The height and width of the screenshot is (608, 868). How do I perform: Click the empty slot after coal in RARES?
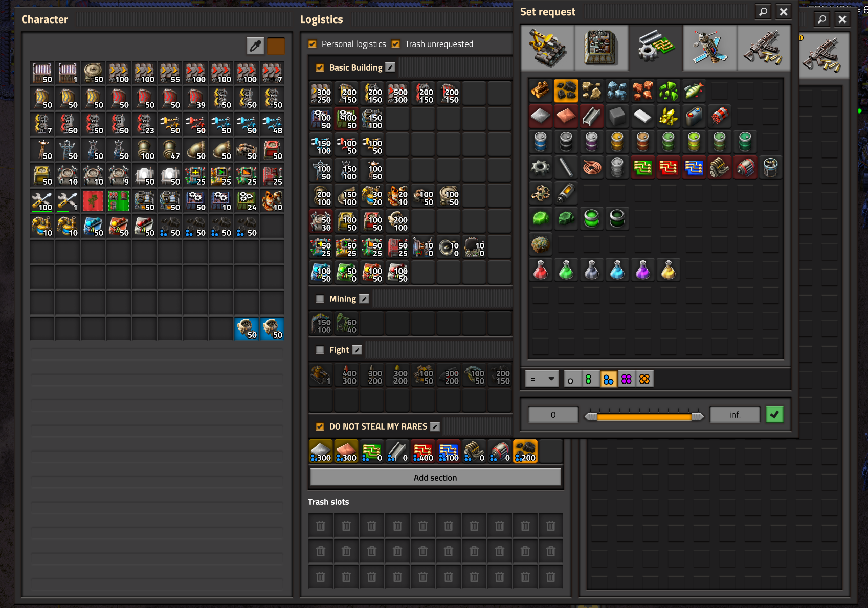(x=551, y=452)
